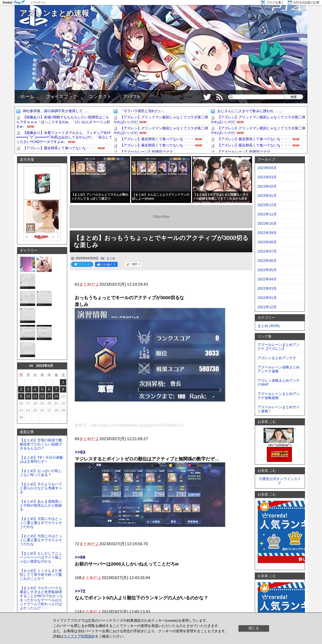Open the フェイスブック menu item
Image resolution: width=322 pixels, height=644 pixels.
pyautogui.click(x=61, y=97)
